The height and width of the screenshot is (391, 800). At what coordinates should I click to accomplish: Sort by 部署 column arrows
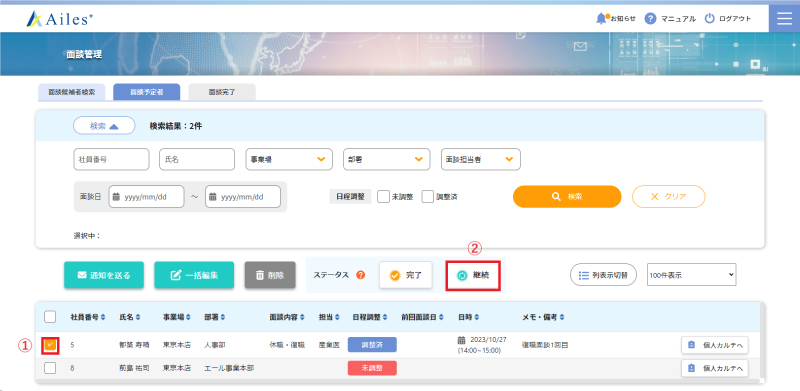coord(222,317)
